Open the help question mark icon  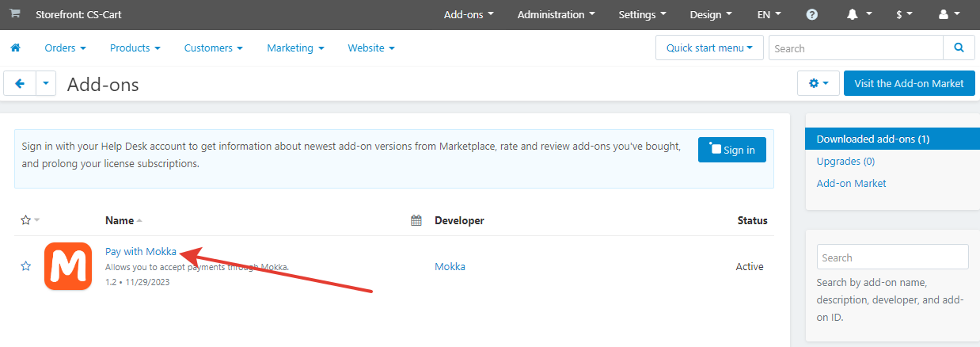coord(812,15)
